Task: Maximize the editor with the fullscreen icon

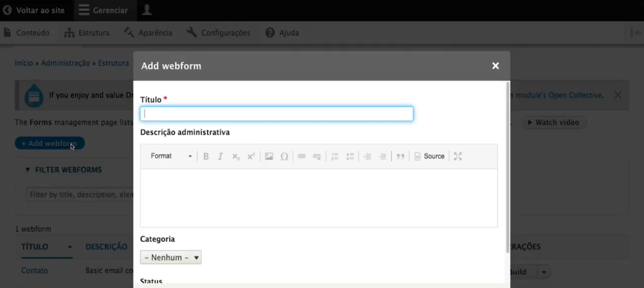Action: pos(458,156)
